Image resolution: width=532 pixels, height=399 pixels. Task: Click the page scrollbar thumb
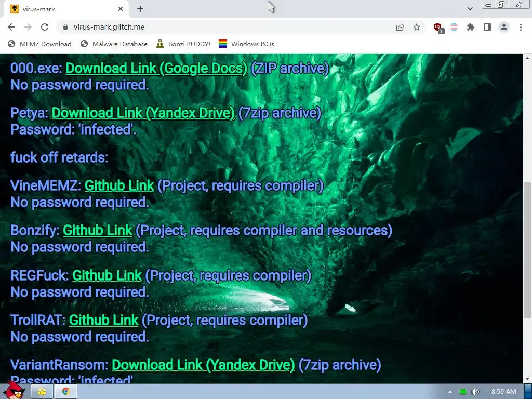(527, 250)
